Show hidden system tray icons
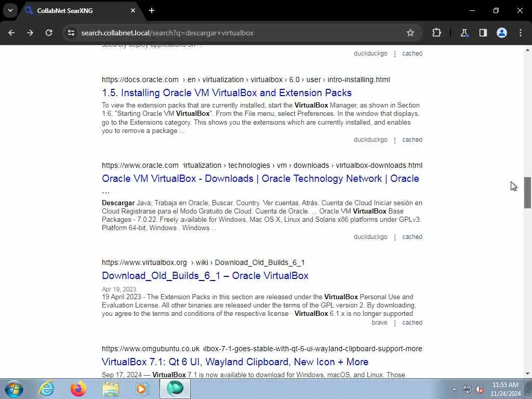 tap(454, 390)
